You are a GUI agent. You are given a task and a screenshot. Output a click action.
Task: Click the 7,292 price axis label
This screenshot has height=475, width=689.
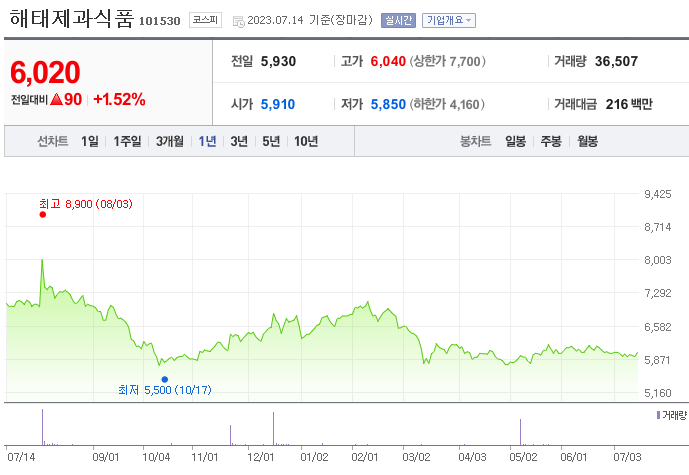click(x=658, y=293)
